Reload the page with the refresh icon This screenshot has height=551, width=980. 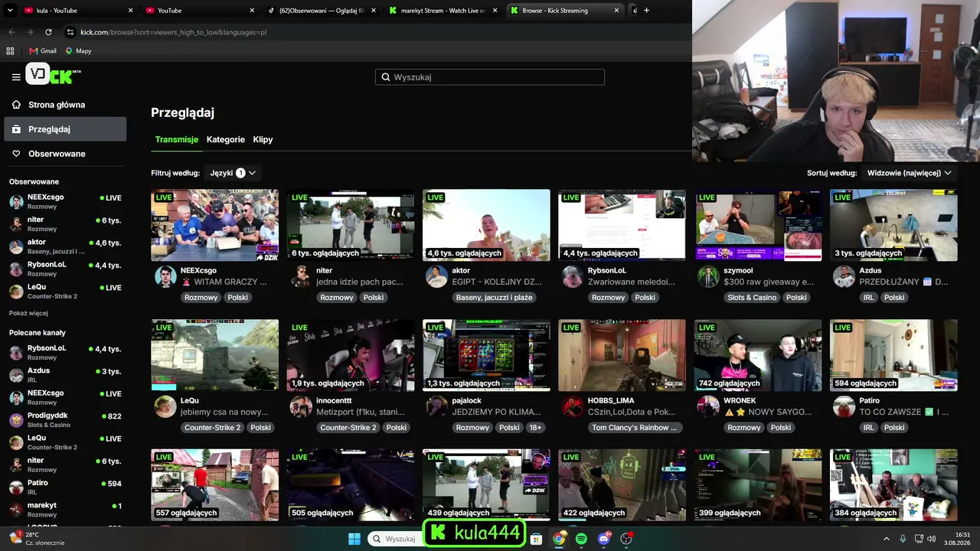point(48,32)
